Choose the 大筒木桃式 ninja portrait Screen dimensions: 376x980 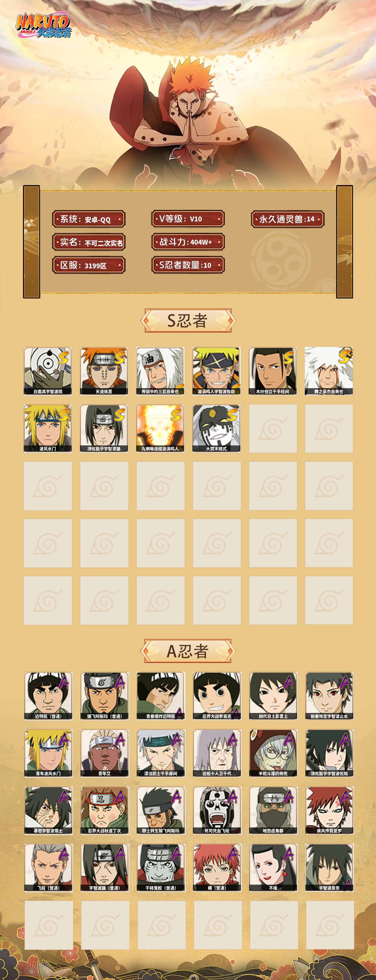(x=217, y=428)
